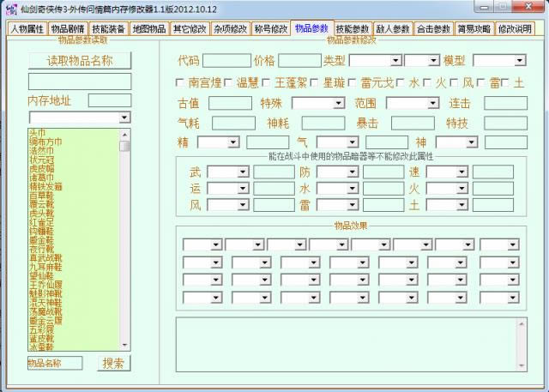
Task: Switch to the 人物属性 tab
Action: [27, 28]
